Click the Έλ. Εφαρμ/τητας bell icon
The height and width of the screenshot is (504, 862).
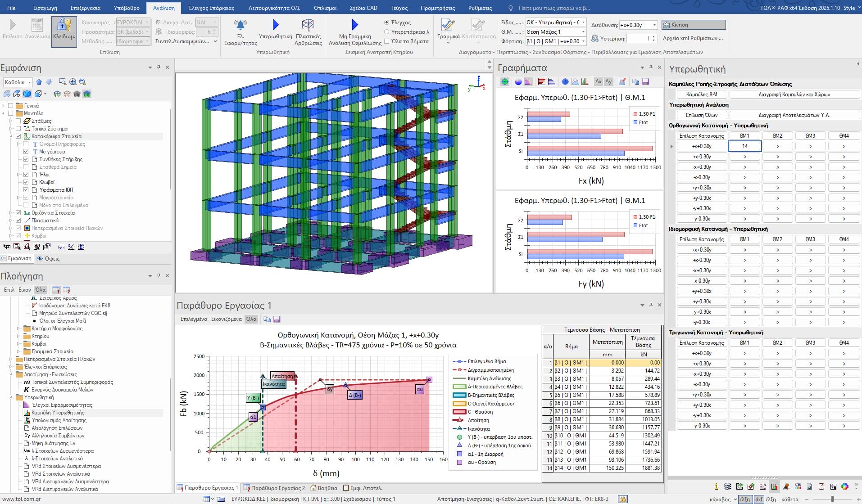point(240,25)
